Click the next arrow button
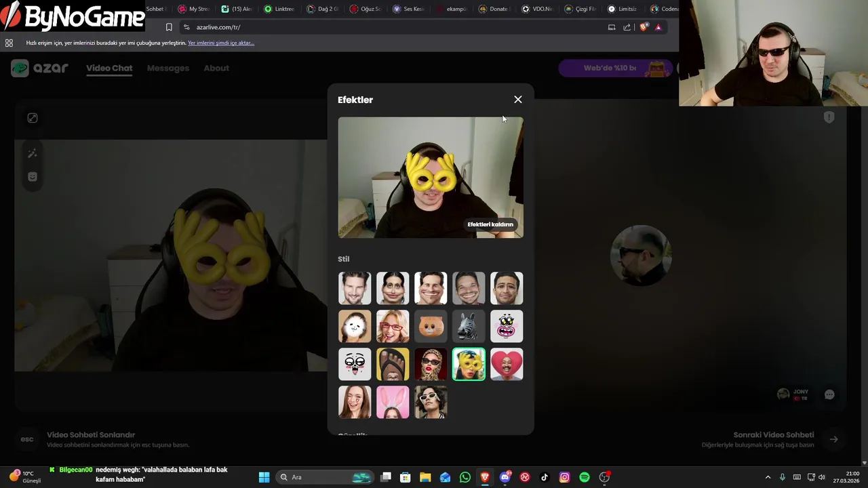The width and height of the screenshot is (868, 488). coord(834,439)
